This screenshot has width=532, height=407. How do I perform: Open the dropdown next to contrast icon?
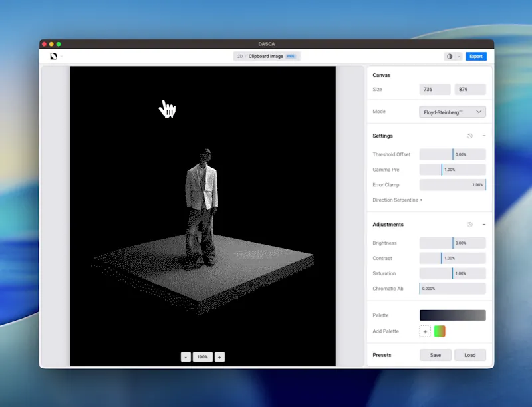tap(459, 57)
